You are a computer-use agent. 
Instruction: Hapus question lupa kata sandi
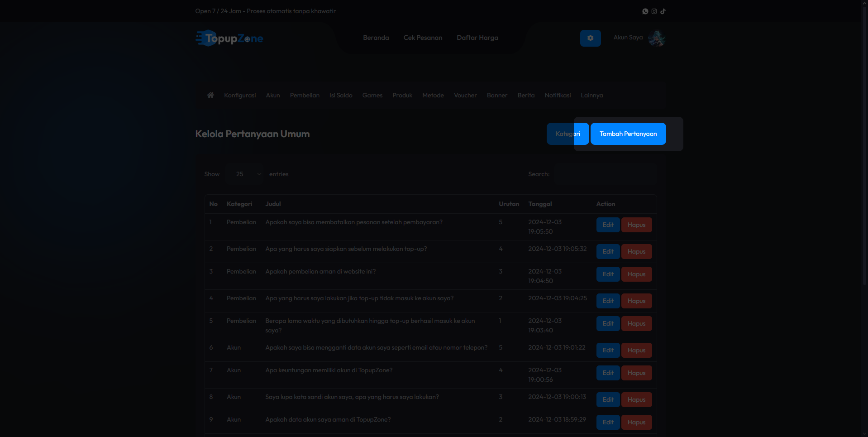pyautogui.click(x=636, y=400)
